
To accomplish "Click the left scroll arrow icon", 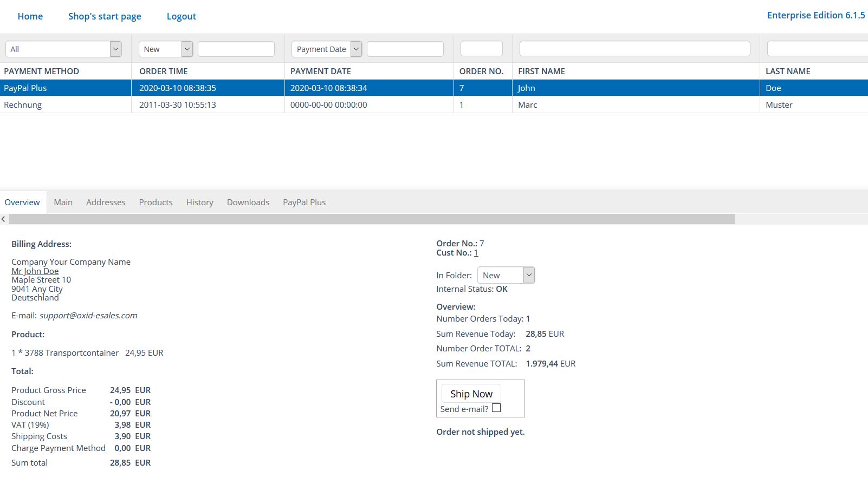I will pos(4,219).
